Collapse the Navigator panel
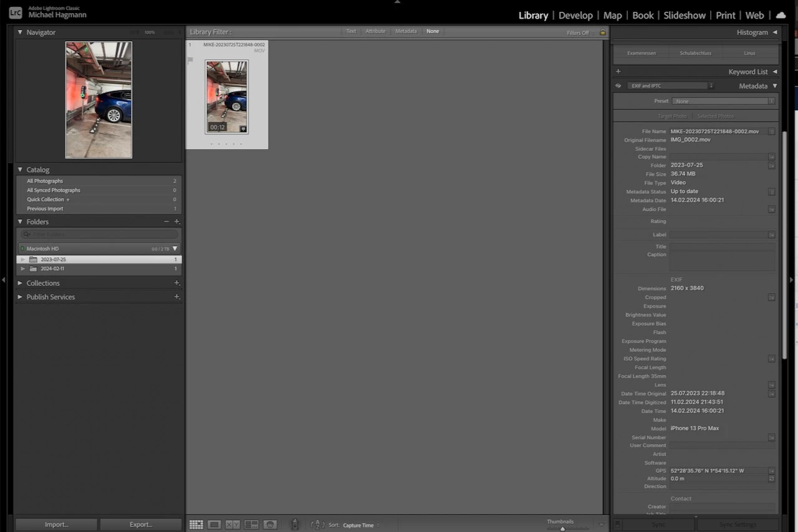Image resolution: width=798 pixels, height=532 pixels. pyautogui.click(x=20, y=32)
